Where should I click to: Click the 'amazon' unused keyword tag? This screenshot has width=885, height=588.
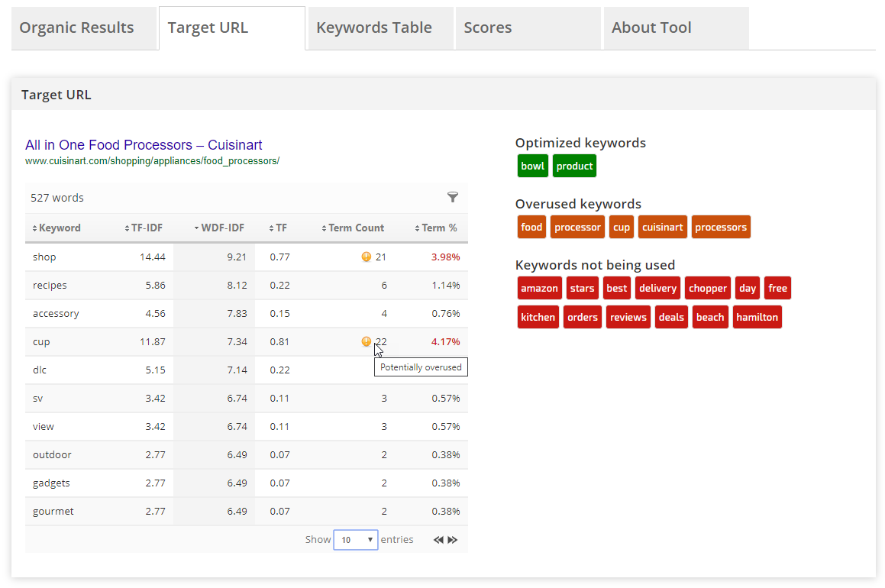pos(539,289)
